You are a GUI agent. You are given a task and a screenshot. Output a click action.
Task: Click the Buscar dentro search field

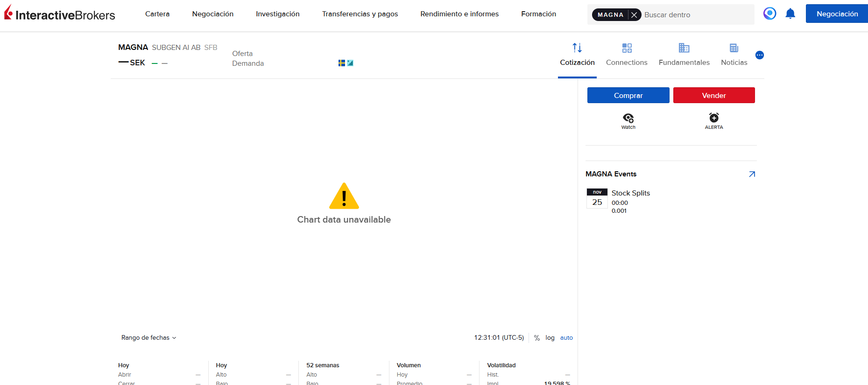698,15
